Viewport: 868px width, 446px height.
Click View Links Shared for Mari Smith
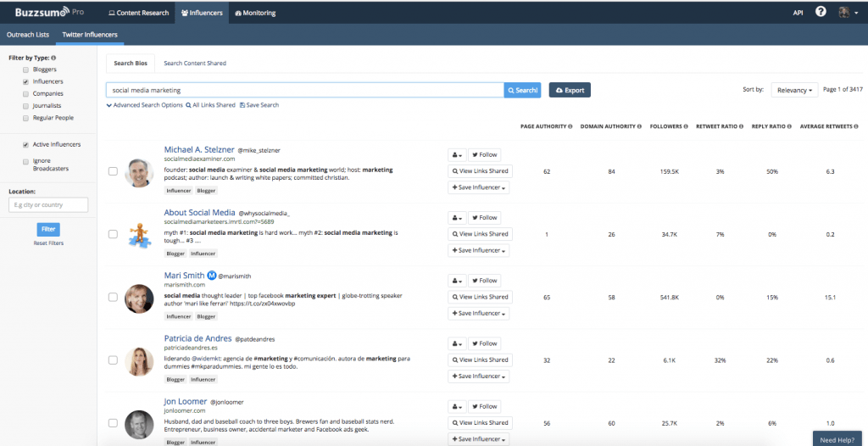click(479, 297)
